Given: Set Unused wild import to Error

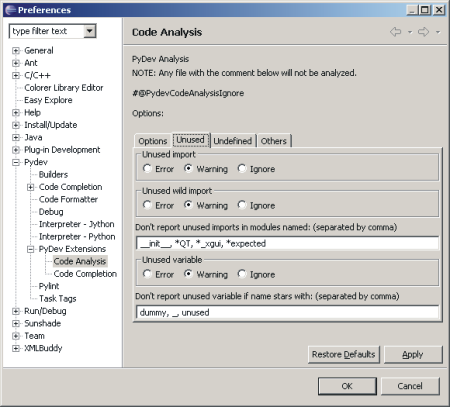Looking at the screenshot, I should click(147, 205).
